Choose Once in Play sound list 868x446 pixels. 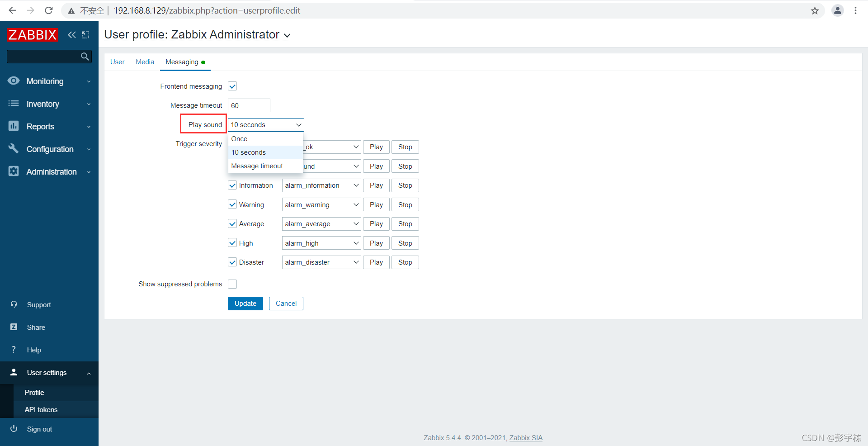pos(265,139)
